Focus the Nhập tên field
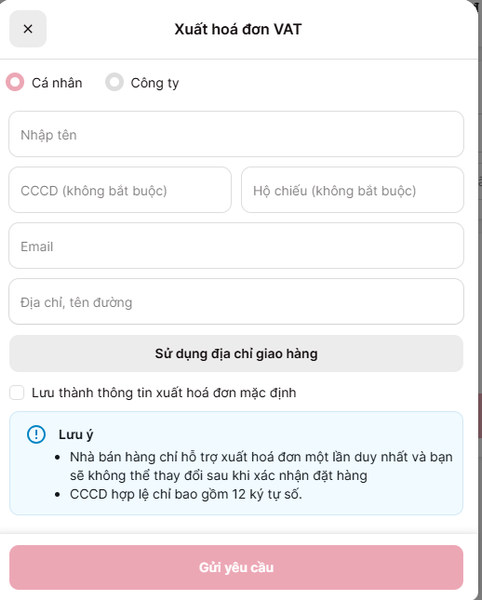This screenshot has width=482, height=600. (236, 134)
